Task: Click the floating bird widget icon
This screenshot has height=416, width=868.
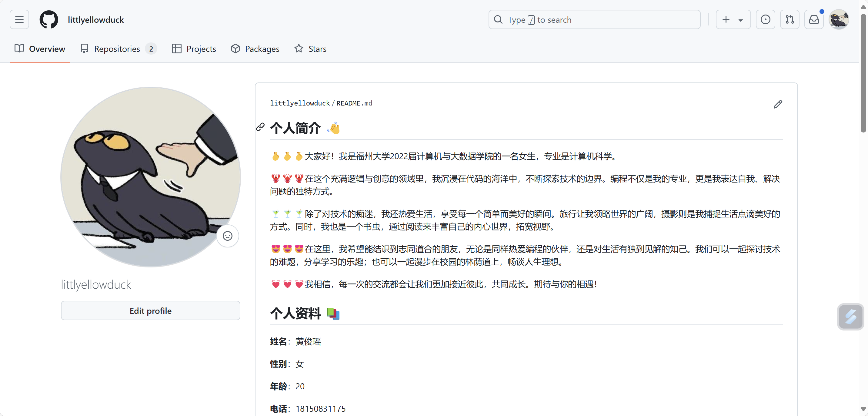Action: tap(850, 317)
